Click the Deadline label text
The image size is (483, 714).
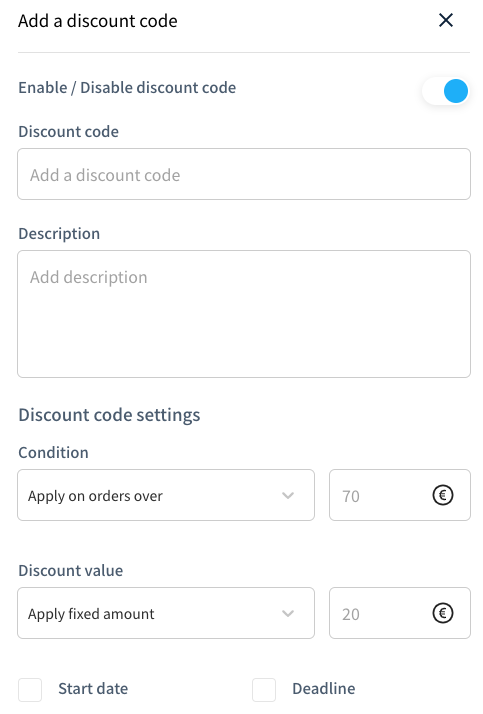point(324,688)
